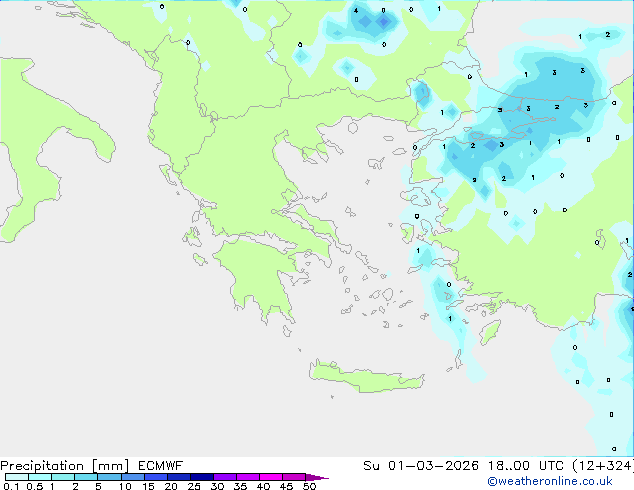Click the Peloponnese peninsula on the map
This screenshot has width=634, height=490.
259,275
